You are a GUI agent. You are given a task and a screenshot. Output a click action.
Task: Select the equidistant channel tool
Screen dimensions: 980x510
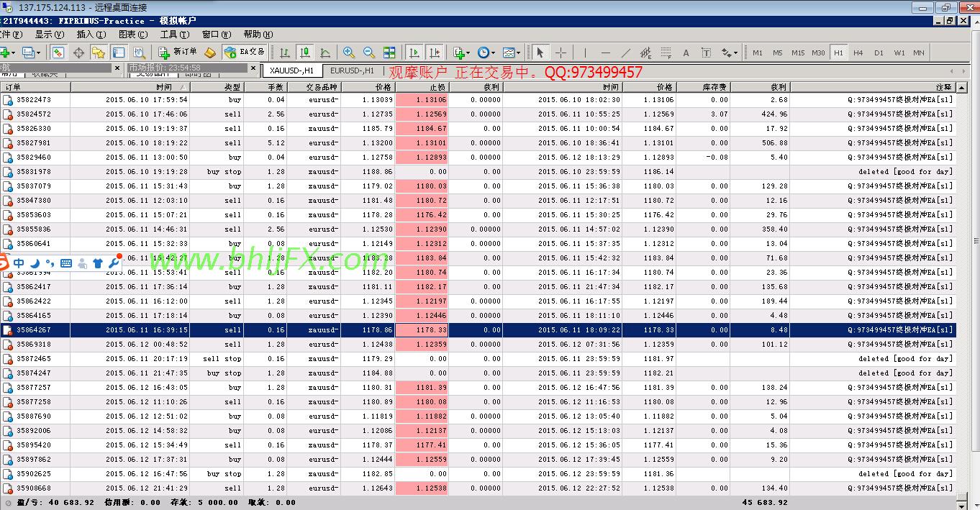645,53
